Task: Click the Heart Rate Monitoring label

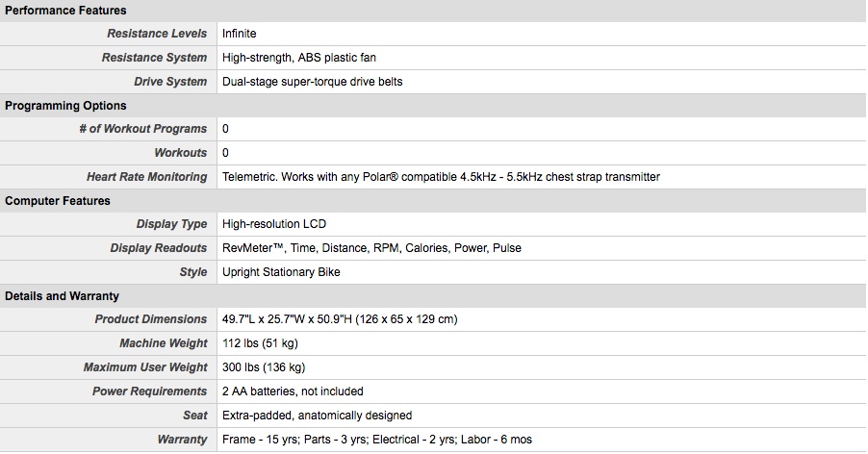Action: tap(146, 177)
